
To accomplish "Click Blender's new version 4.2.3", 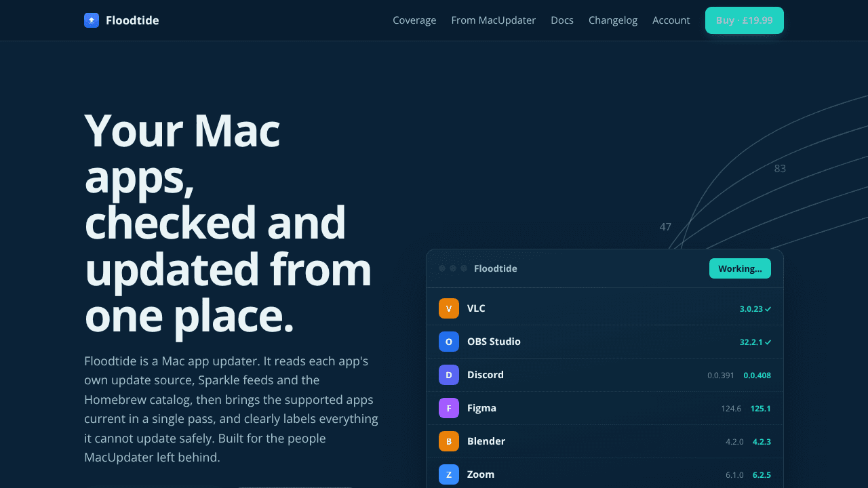I will coord(762,442).
